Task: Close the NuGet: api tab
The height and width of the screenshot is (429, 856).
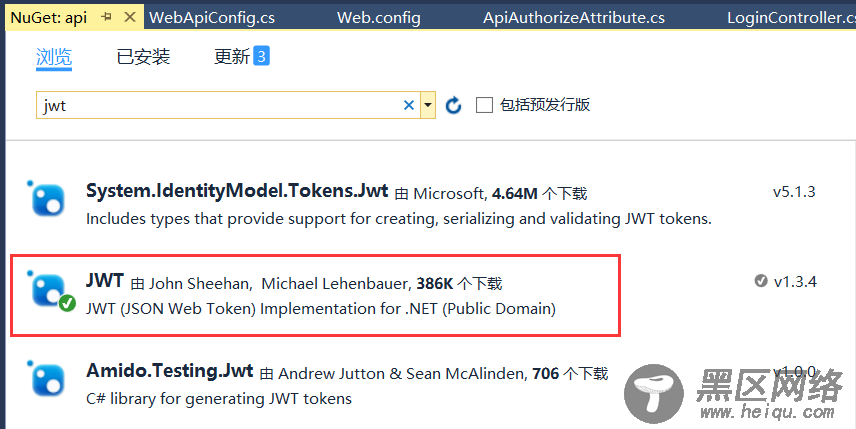Action: 130,17
